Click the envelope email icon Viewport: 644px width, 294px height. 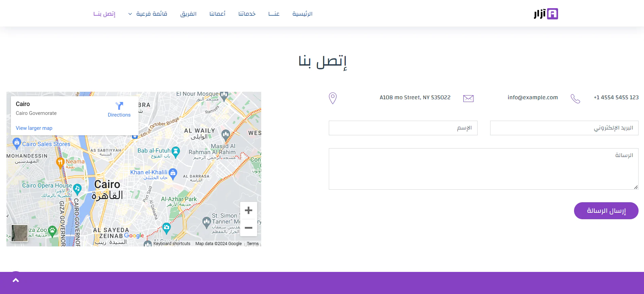[468, 98]
